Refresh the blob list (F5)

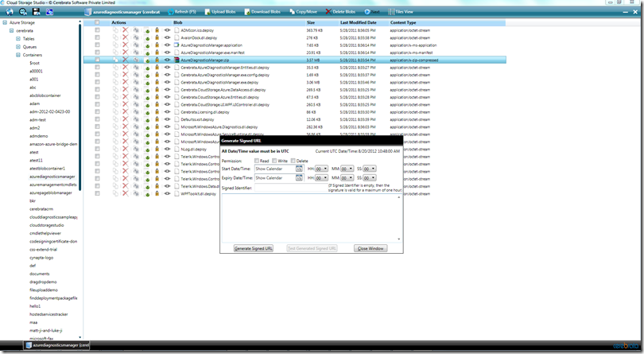point(181,12)
